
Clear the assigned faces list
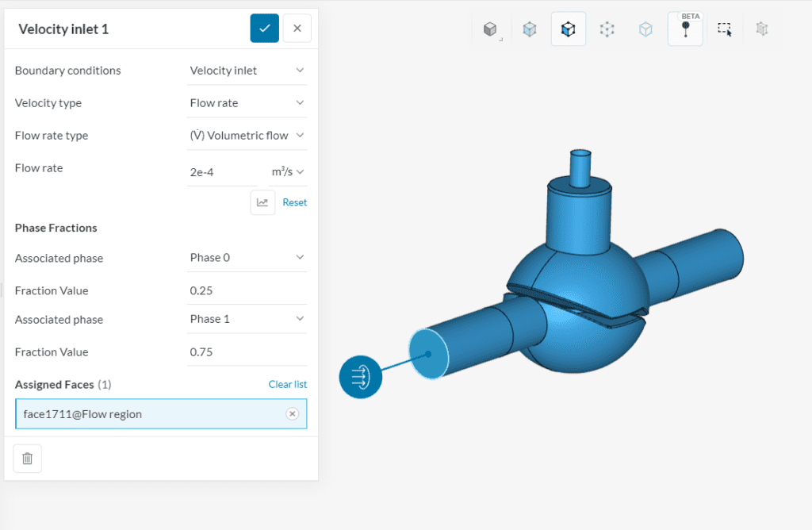coord(288,384)
